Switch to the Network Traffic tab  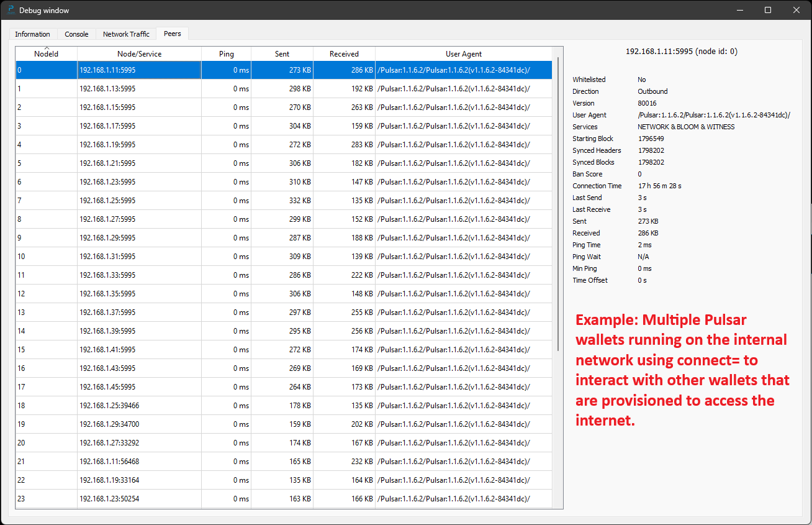(x=126, y=34)
